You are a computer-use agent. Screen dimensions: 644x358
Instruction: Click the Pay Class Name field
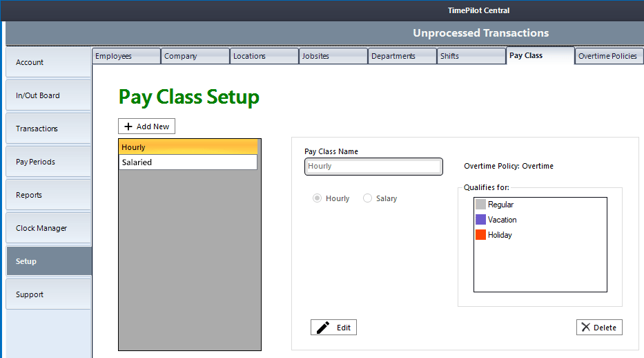tap(373, 167)
